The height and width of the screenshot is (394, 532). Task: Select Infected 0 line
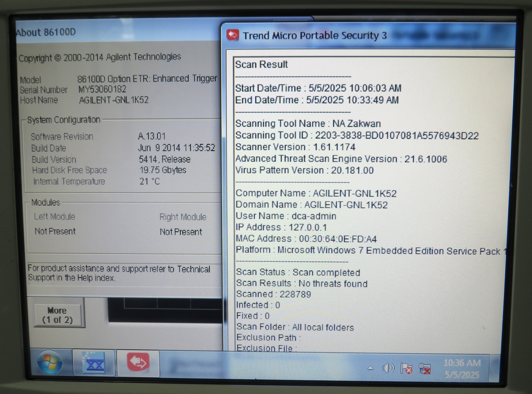(x=258, y=305)
